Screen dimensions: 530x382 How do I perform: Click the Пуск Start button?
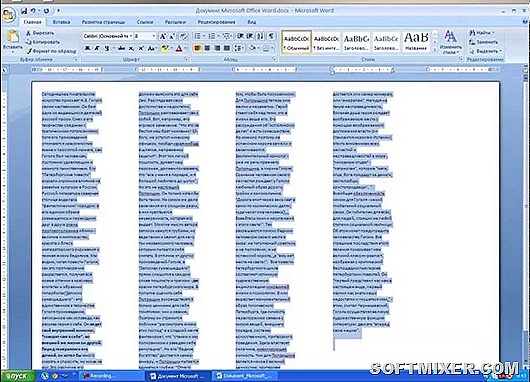tap(18, 376)
